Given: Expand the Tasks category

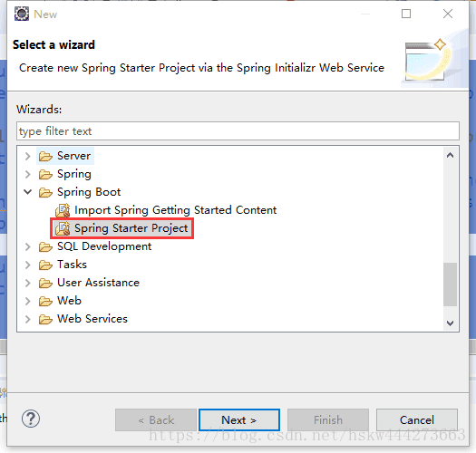Looking at the screenshot, I should [x=28, y=265].
